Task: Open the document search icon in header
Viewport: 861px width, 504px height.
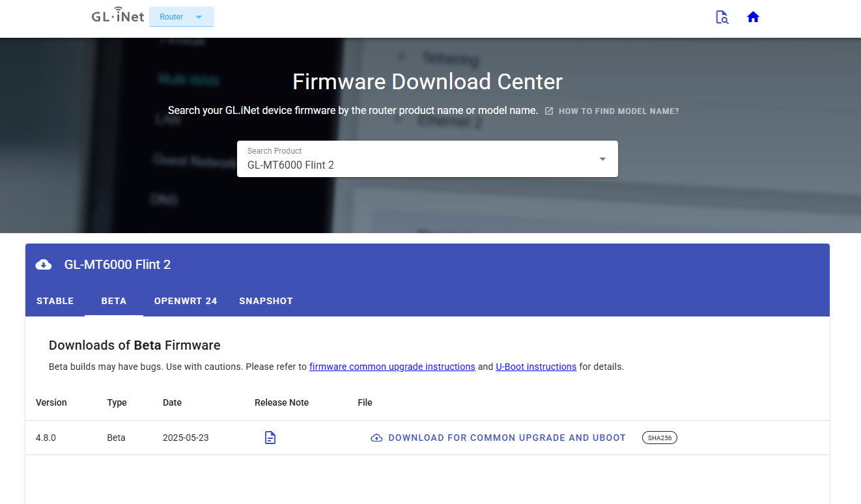Action: pos(722,18)
